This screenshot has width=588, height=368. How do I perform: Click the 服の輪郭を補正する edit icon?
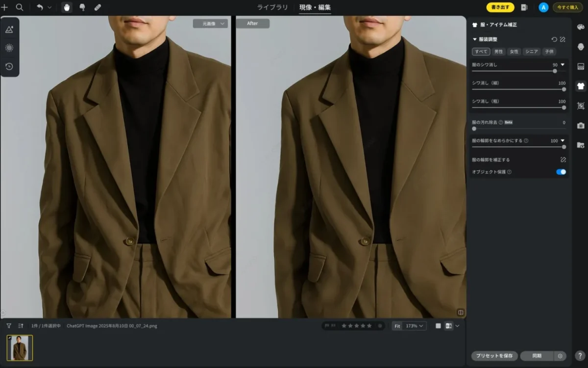(563, 159)
